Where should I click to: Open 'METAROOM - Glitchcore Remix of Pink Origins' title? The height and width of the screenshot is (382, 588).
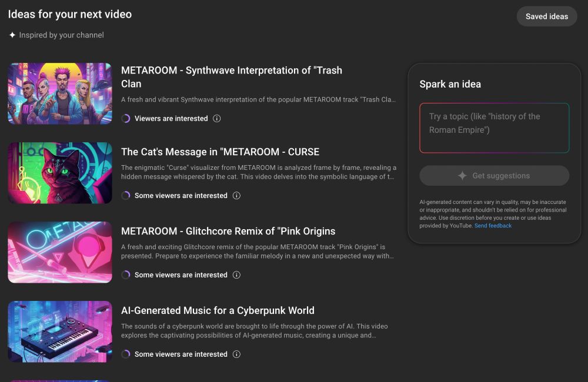pos(228,232)
